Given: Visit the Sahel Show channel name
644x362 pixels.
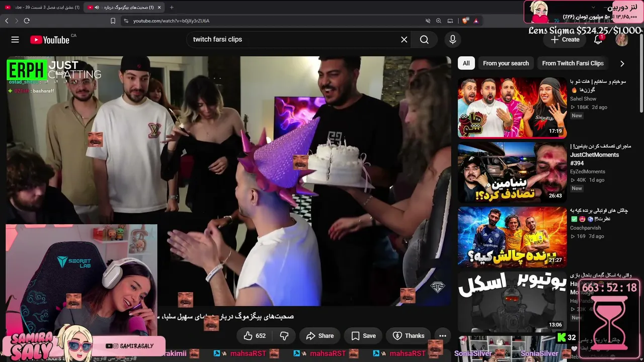Looking at the screenshot, I should 583,99.
